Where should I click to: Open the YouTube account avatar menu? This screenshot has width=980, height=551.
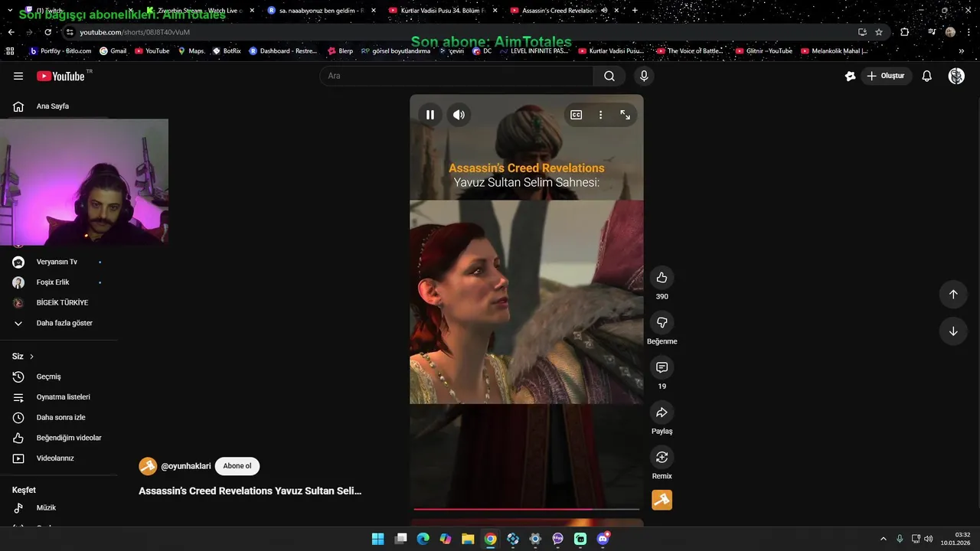point(956,76)
